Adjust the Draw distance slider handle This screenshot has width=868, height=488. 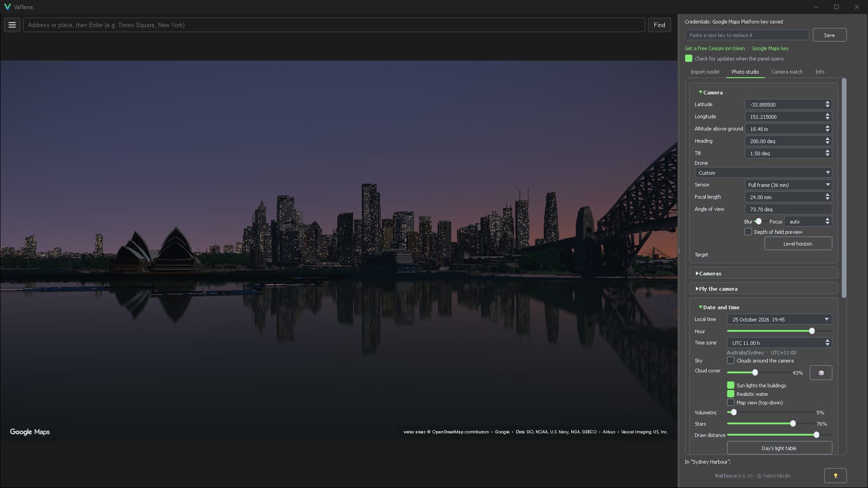click(x=816, y=435)
